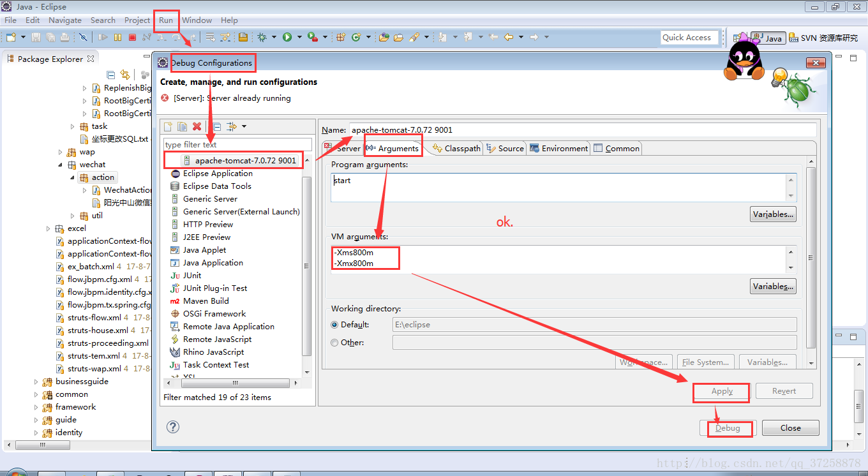Viewport: 868px width, 476px height.
Task: Select the Other working directory radio button
Action: 334,343
